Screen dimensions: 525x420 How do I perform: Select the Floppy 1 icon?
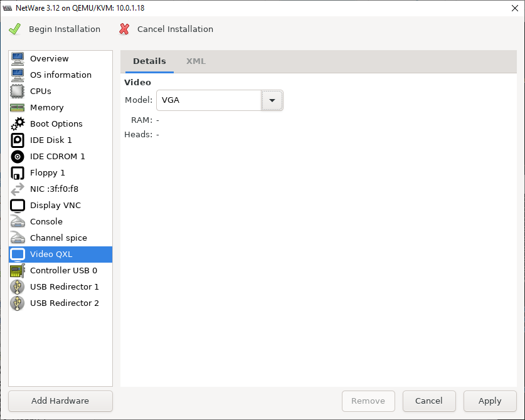point(18,173)
